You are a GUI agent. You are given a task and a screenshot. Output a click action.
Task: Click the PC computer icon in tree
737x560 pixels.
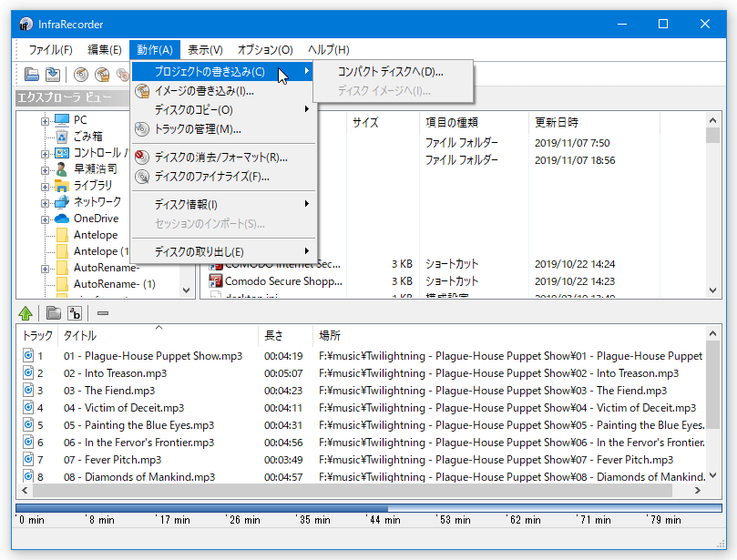62,120
